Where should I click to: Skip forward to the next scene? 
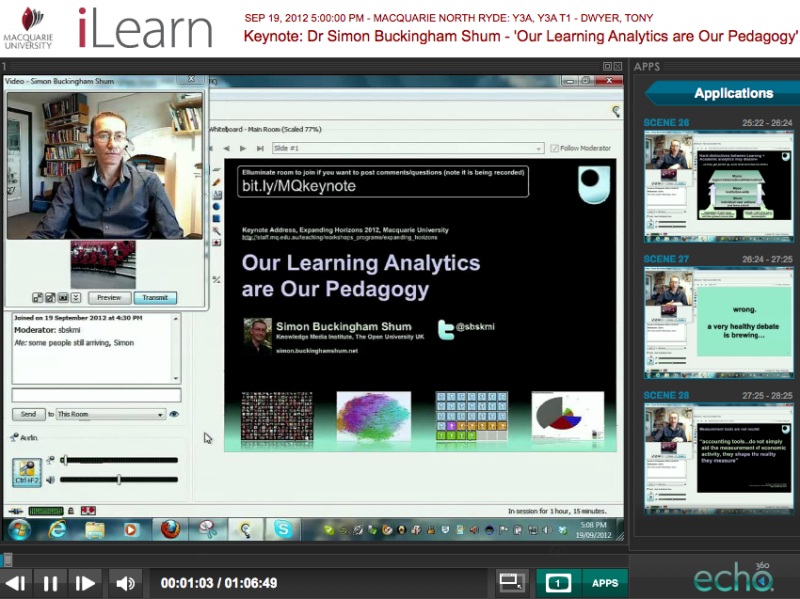[x=86, y=583]
